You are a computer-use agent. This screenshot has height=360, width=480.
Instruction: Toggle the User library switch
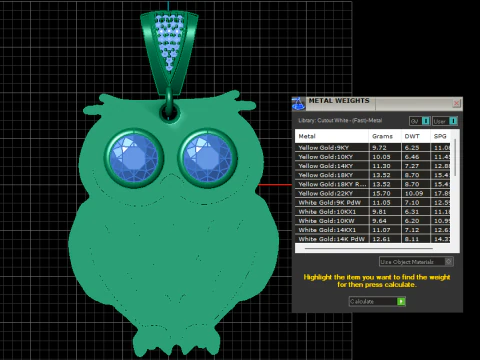click(445, 121)
